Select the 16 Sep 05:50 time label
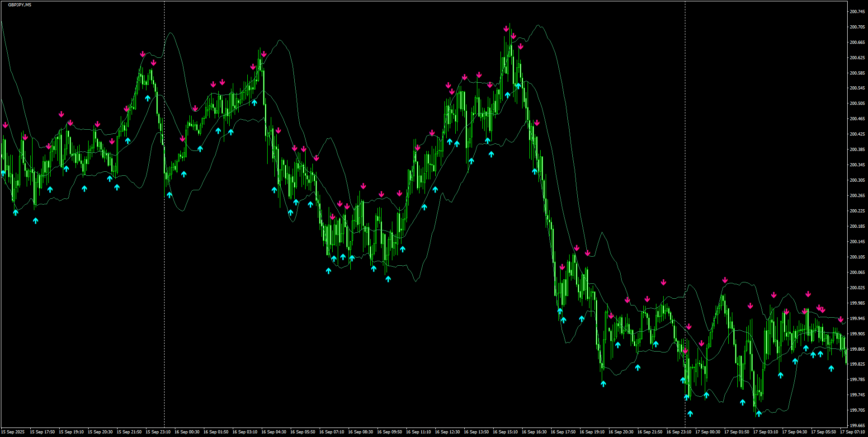 coord(302,432)
